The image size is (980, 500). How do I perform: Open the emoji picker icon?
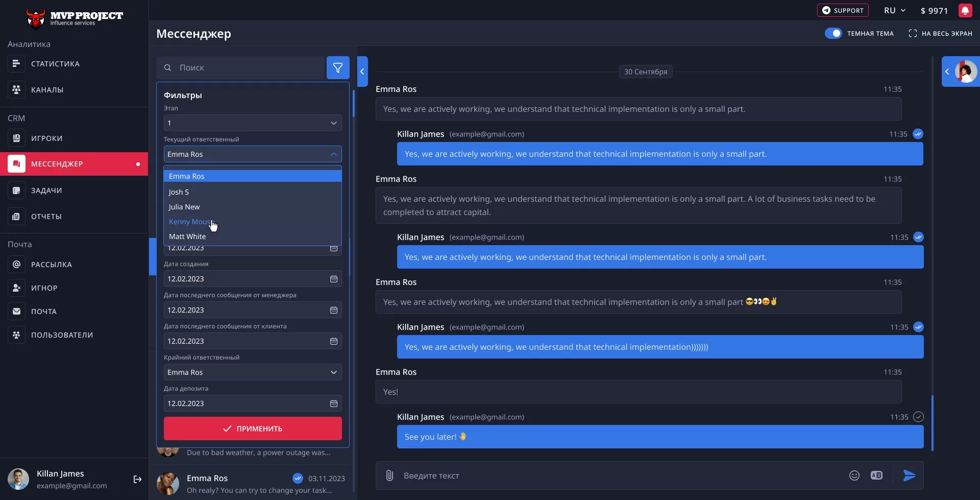click(854, 475)
